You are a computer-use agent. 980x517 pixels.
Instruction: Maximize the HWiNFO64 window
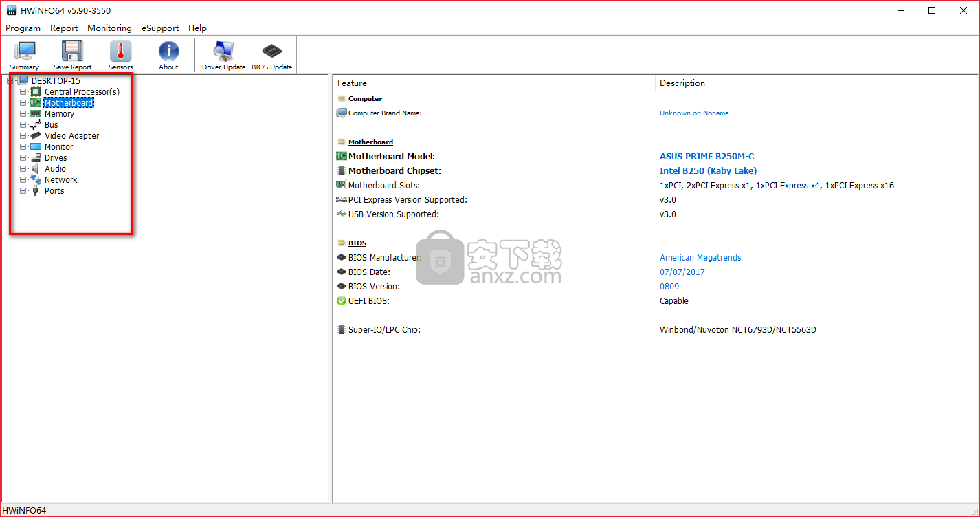pyautogui.click(x=932, y=10)
